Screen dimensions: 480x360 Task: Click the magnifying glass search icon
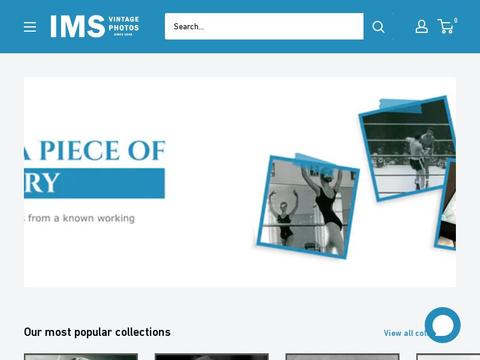coord(378,27)
